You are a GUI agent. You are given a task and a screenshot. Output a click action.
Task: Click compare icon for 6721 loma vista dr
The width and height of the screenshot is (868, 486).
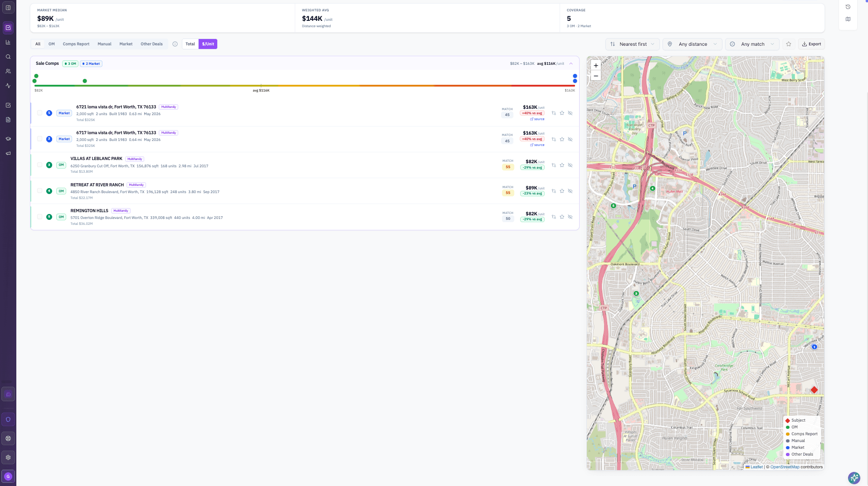(554, 113)
